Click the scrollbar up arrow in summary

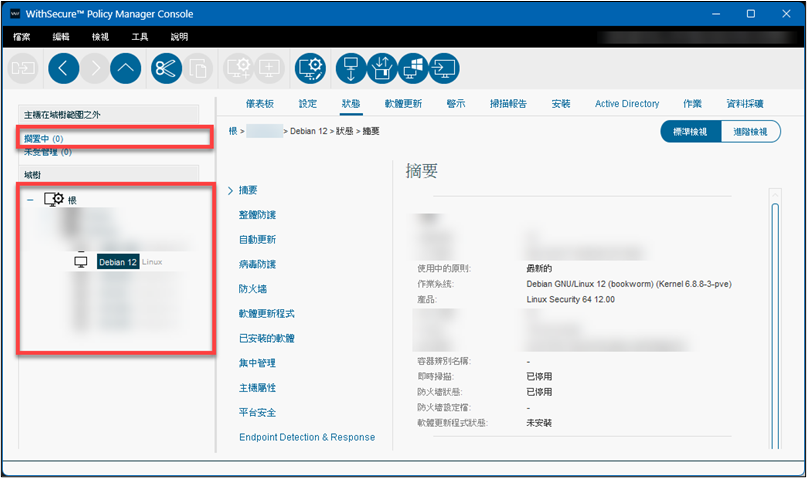(775, 194)
